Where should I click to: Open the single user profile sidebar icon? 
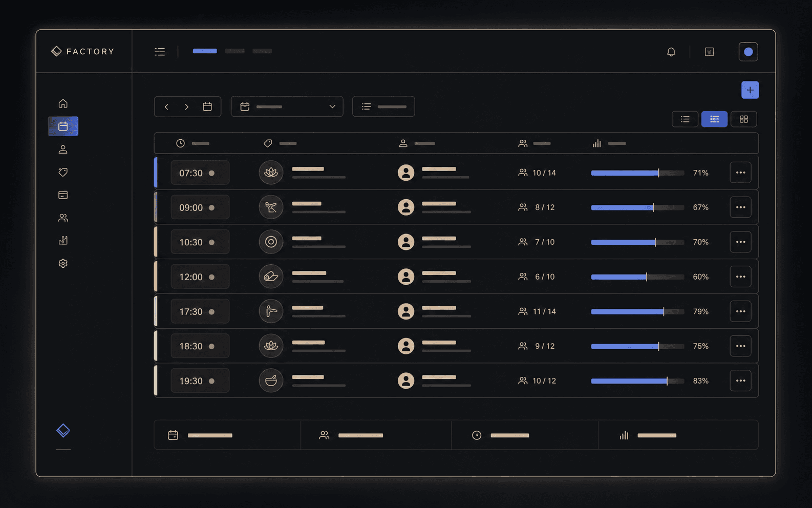pos(63,149)
